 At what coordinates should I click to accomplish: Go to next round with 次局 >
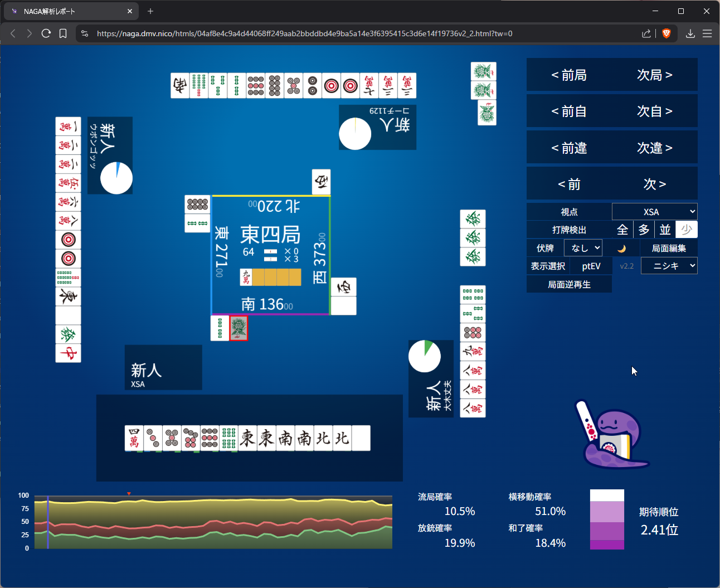[x=654, y=75]
